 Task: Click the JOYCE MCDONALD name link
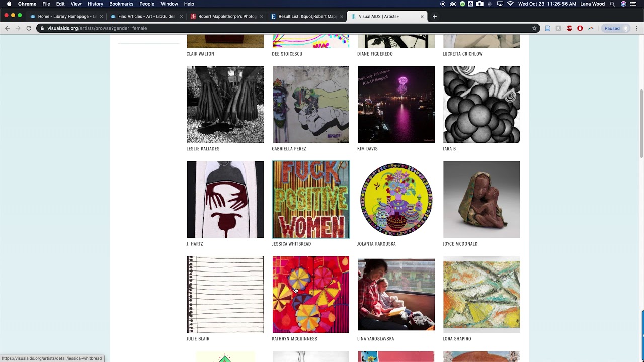(460, 244)
